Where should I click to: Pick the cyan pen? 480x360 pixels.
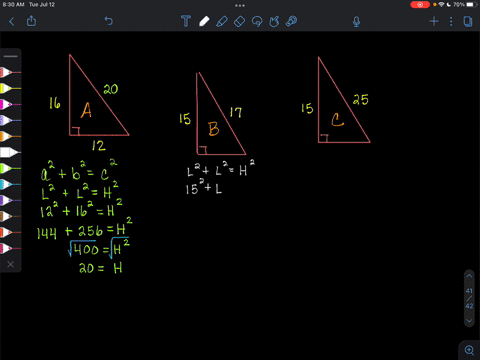point(10,184)
